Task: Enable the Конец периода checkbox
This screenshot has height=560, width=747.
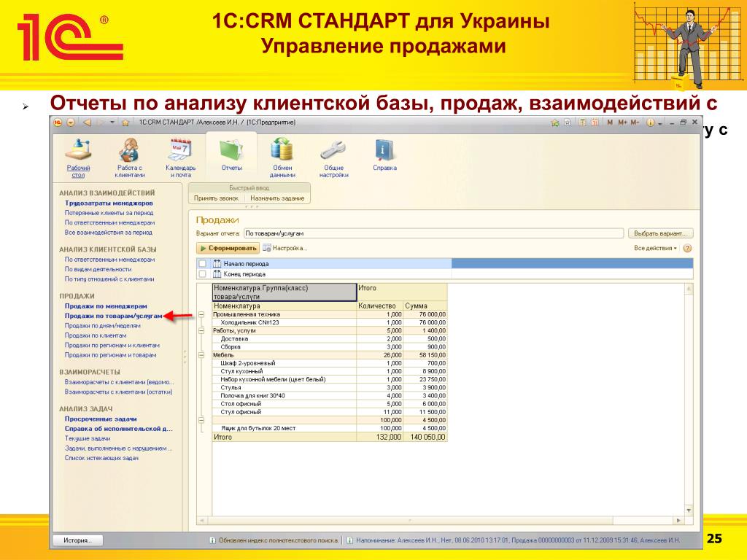Action: [203, 274]
